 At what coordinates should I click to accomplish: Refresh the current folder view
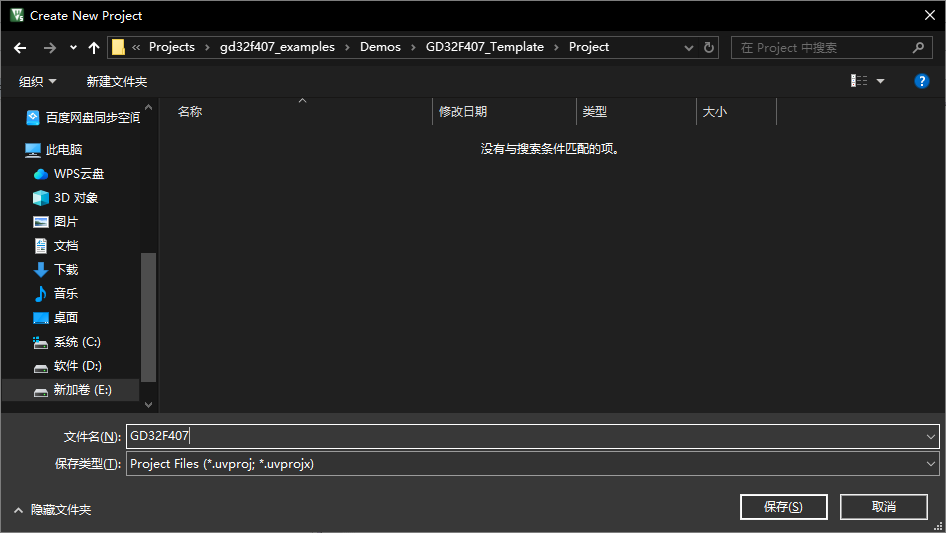(x=709, y=48)
